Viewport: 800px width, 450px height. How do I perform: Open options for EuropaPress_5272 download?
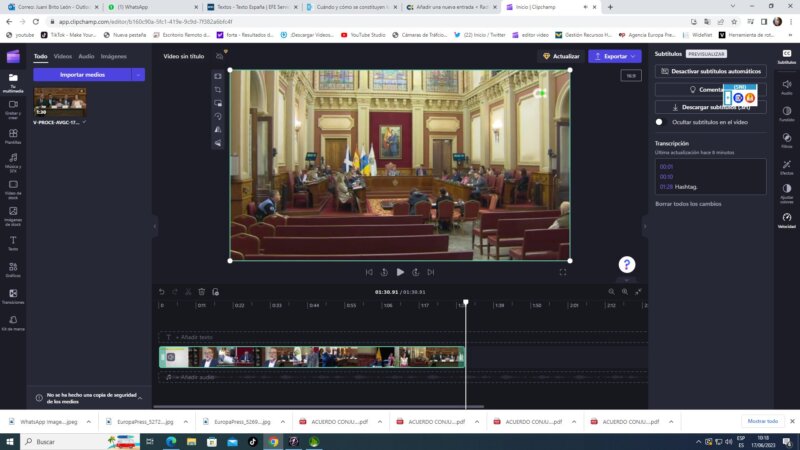click(186, 422)
